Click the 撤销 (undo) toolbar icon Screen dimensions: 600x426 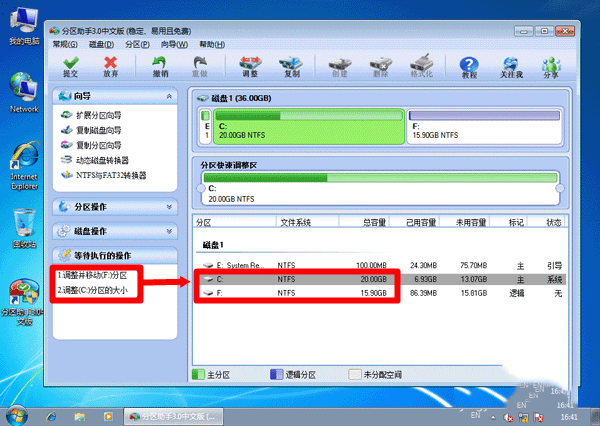(x=160, y=67)
